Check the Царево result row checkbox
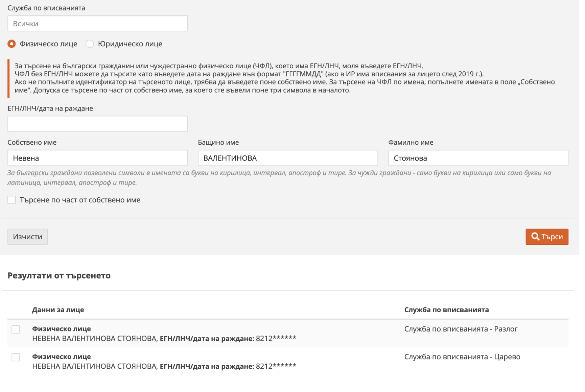Screen dimensions: 585x392 tap(16, 357)
